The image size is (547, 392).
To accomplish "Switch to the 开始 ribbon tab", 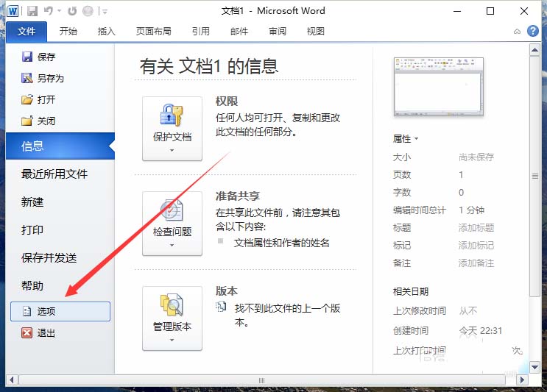I will pos(68,32).
